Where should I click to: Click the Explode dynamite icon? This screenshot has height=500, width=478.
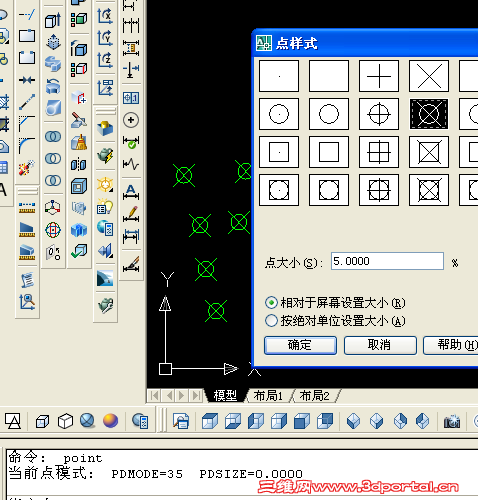[27, 167]
